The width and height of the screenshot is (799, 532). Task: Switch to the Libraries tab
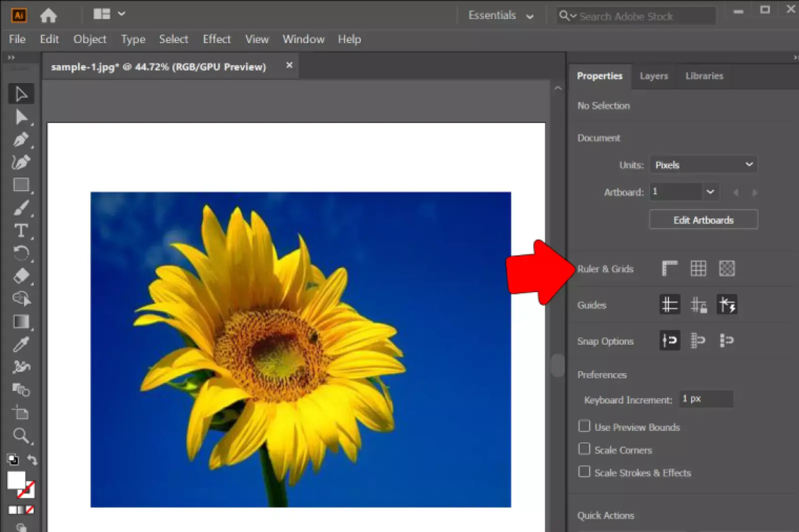704,76
